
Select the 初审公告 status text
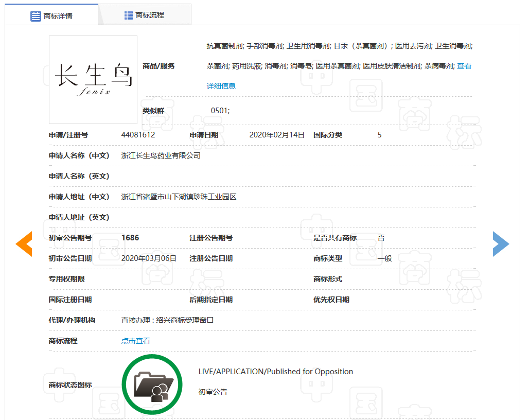point(213,392)
